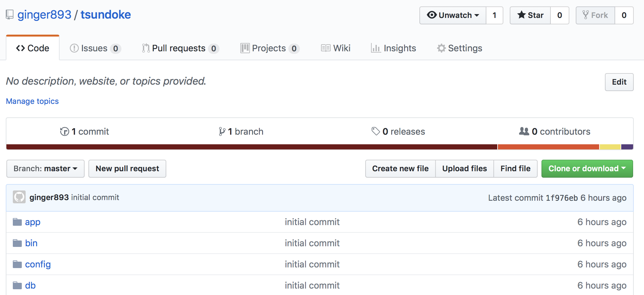Viewport: 644px width, 295px height.
Task: View the 1 commit history
Action: (x=85, y=131)
